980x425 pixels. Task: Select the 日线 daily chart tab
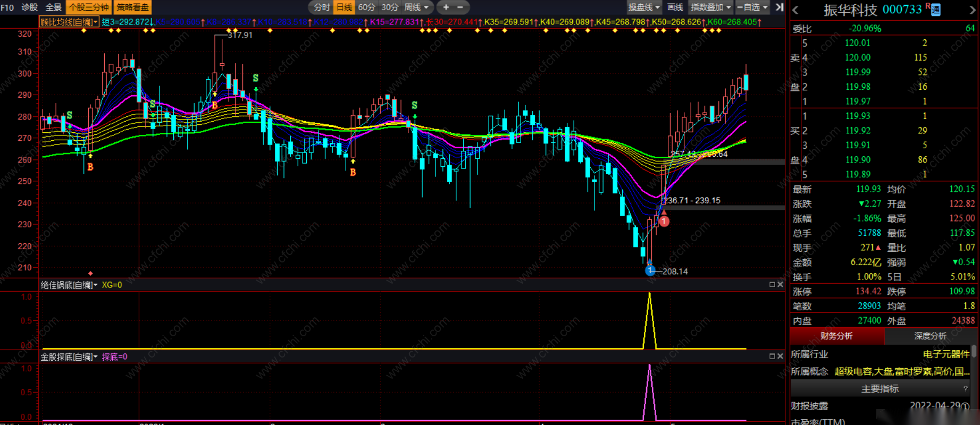344,7
